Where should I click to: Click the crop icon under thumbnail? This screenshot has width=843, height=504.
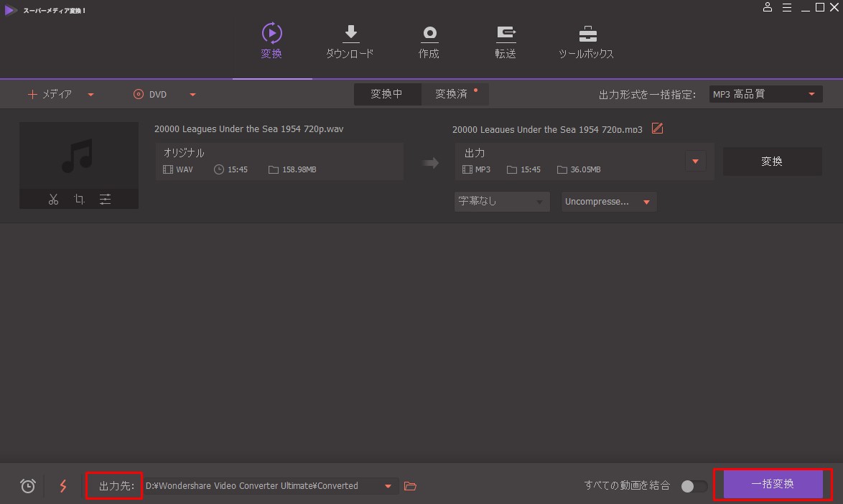(x=79, y=200)
